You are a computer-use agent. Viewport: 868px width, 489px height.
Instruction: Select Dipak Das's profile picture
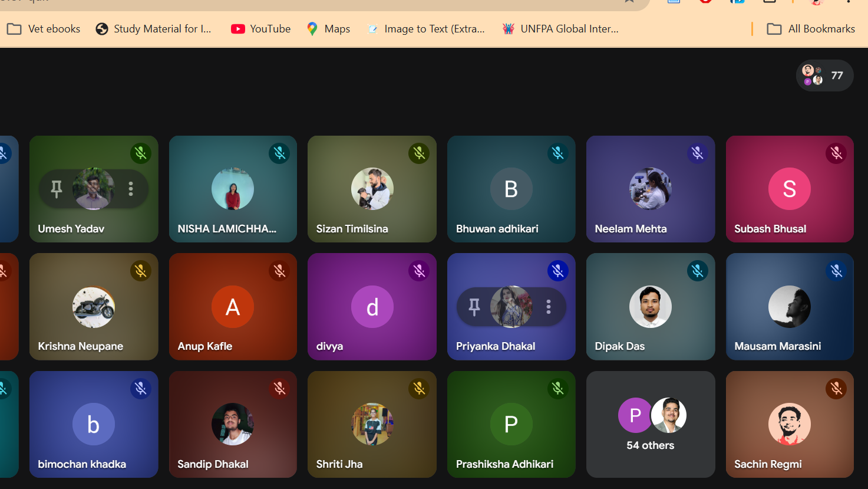coord(651,307)
